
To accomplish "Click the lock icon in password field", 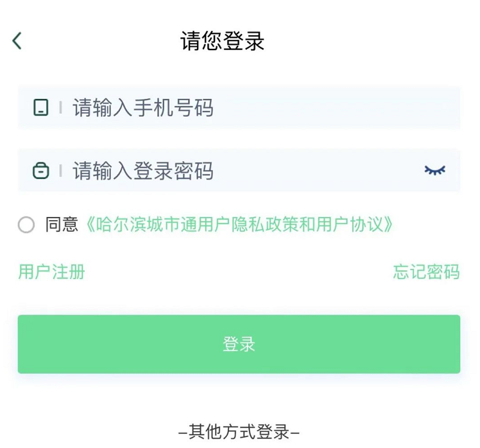I will 41,171.
